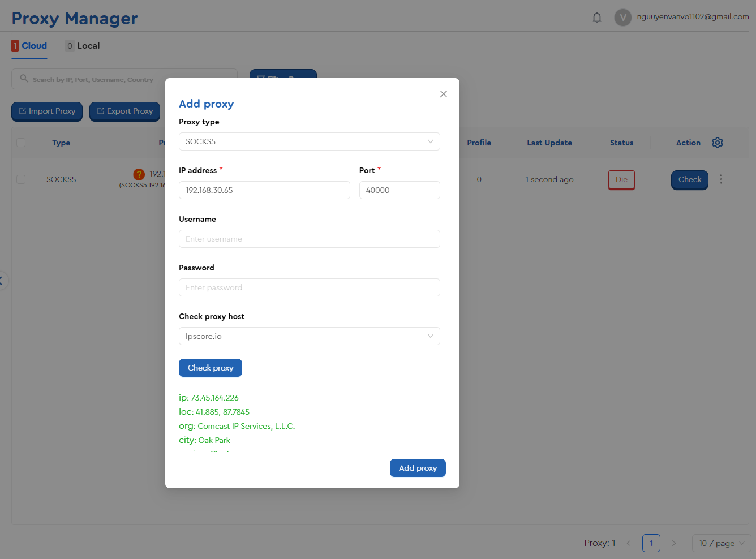This screenshot has width=756, height=559.
Task: Click the user avatar icon
Action: (x=622, y=18)
